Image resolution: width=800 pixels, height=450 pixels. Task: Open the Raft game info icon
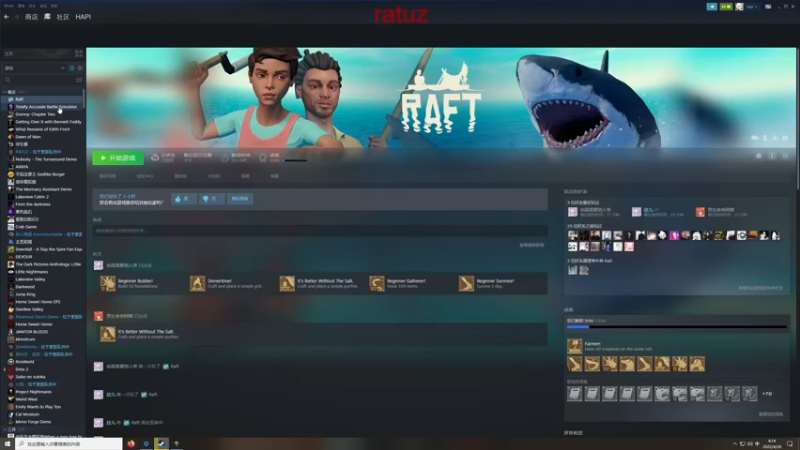click(772, 156)
